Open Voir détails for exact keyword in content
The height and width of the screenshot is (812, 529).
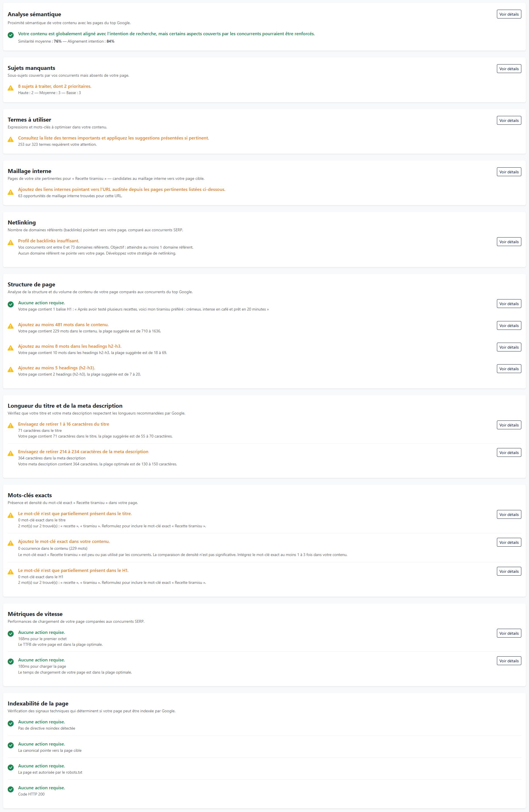click(509, 542)
